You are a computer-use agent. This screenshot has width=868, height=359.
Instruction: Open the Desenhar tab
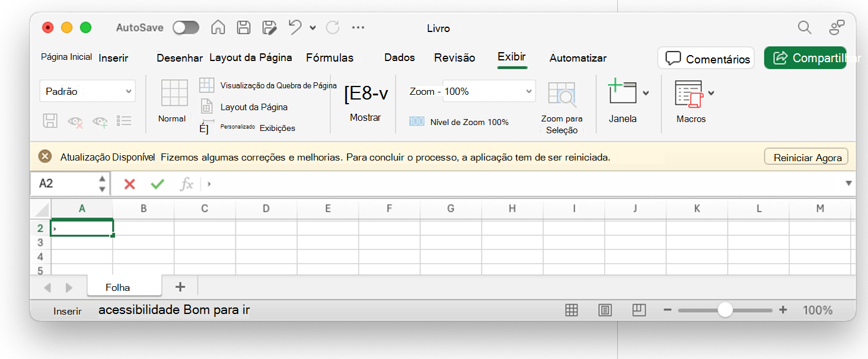[x=180, y=58]
